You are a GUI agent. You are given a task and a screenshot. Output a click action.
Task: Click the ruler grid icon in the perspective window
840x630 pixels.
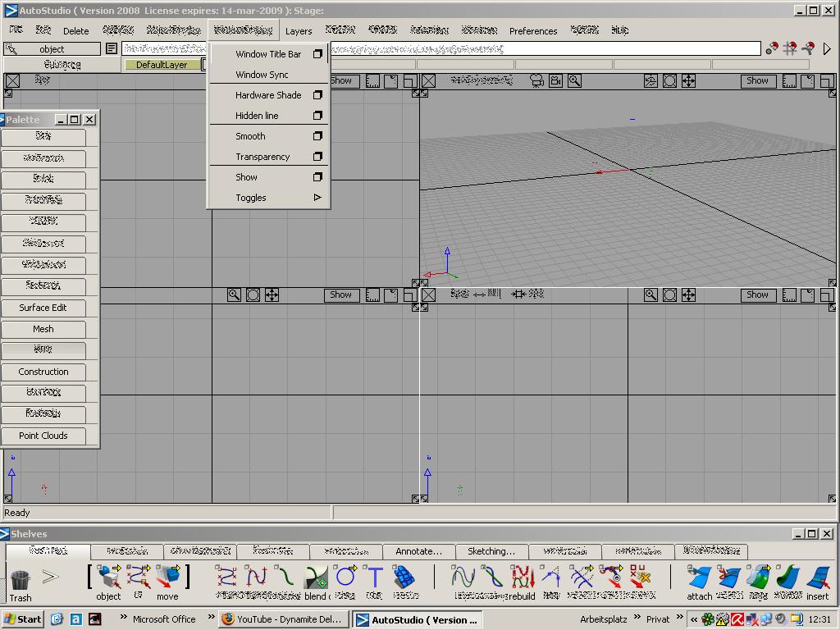click(789, 81)
